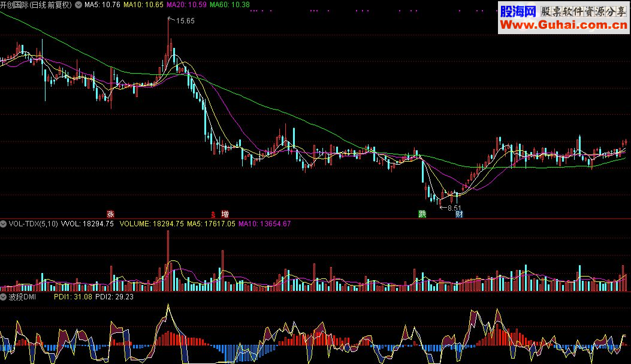This screenshot has width=631, height=364.
Task: Select the PDI2: 29.23 value
Action: click(x=114, y=297)
